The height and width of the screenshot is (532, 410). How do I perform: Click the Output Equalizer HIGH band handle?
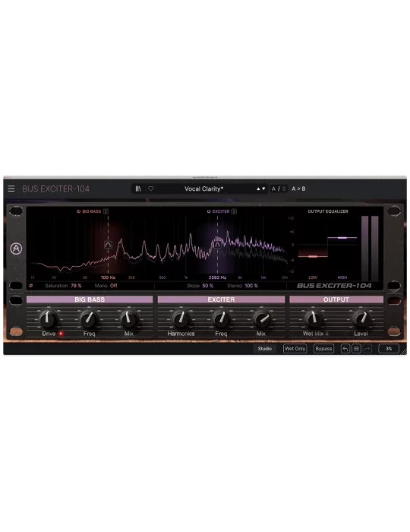tap(342, 238)
